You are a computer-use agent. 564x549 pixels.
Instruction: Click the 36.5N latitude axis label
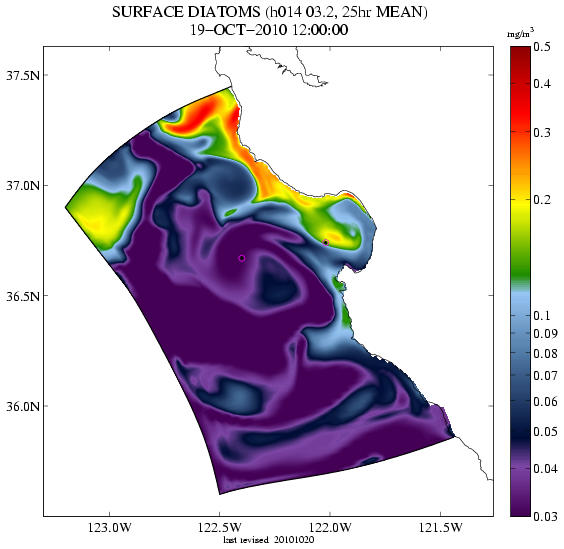point(22,296)
